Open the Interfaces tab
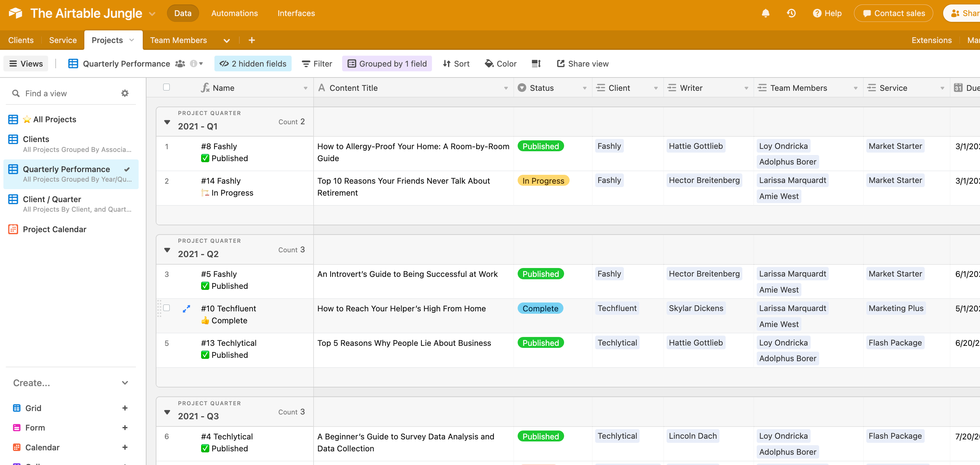 point(296,13)
